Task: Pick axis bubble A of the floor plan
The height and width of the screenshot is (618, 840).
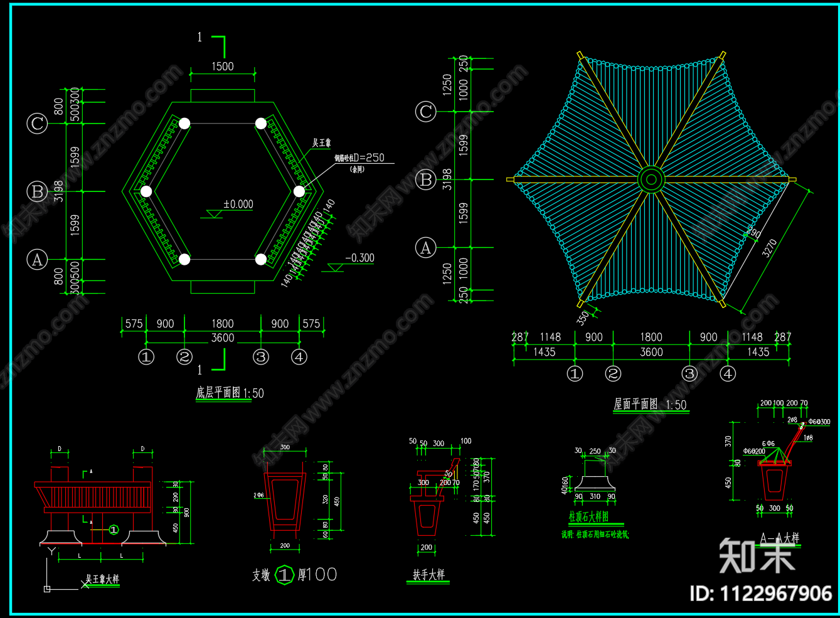Action: (37, 259)
